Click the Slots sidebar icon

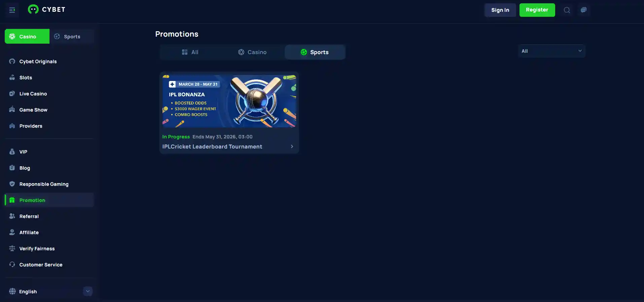12,78
